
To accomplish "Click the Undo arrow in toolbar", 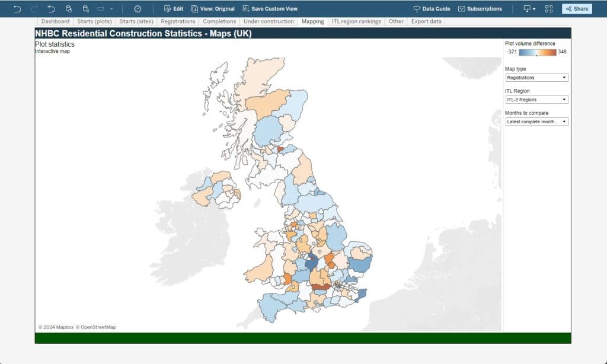I will click(17, 9).
